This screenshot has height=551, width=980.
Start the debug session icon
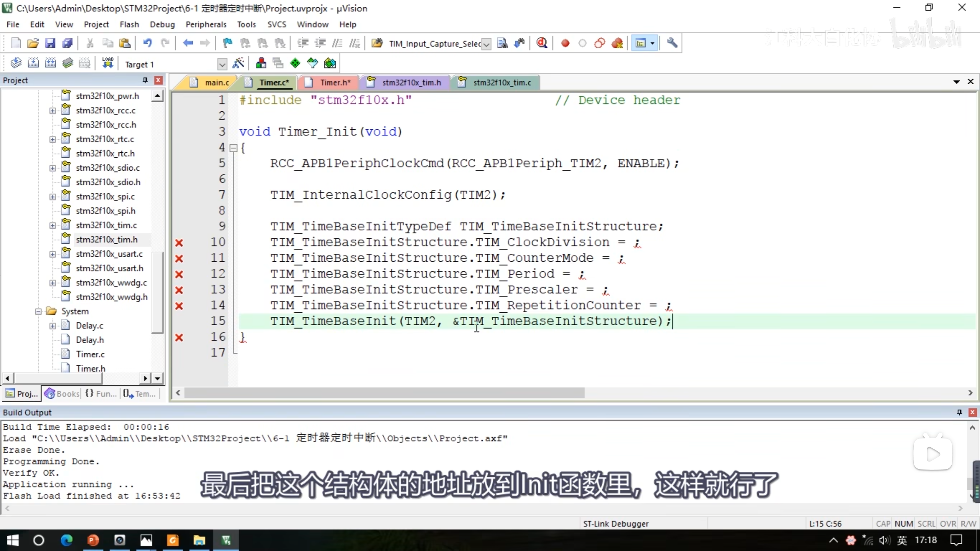click(x=542, y=43)
